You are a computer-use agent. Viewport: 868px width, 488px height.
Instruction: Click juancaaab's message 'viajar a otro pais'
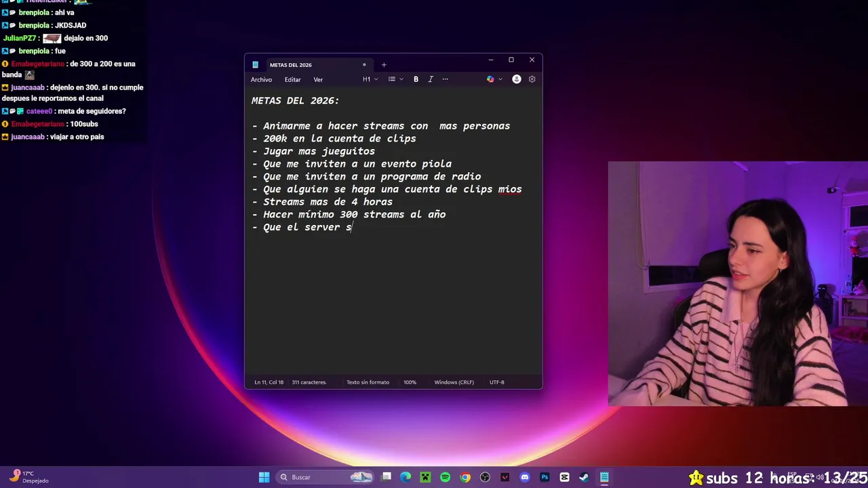[x=77, y=137]
